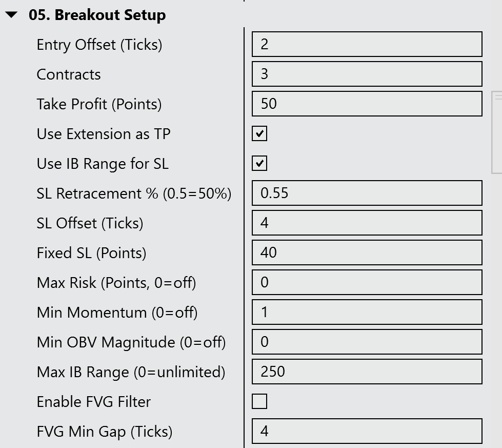Image resolution: width=502 pixels, height=448 pixels.
Task: Click the Use IB Range for SL label
Action: pos(103,164)
